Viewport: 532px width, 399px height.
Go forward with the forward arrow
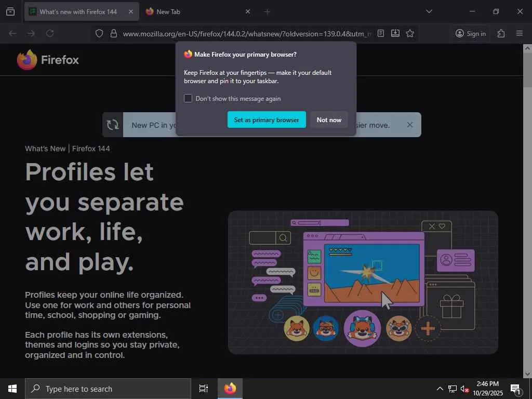point(31,33)
